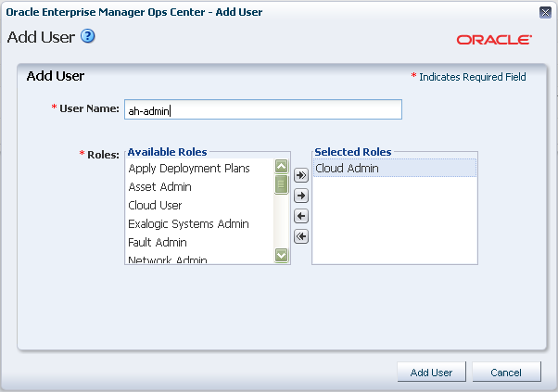Click Available Roles scroll up arrow

point(282,166)
